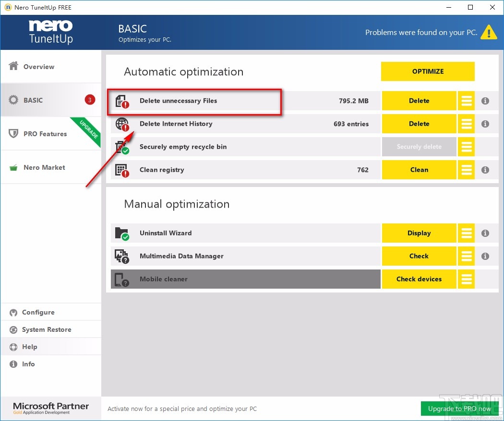Click Upgrade to PRO now
This screenshot has width=504, height=421.
tap(459, 409)
